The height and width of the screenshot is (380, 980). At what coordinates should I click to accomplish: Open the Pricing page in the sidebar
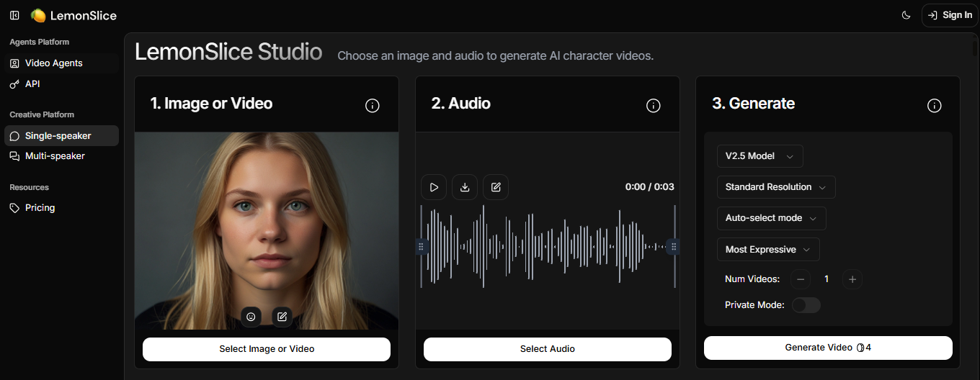[x=61, y=208]
